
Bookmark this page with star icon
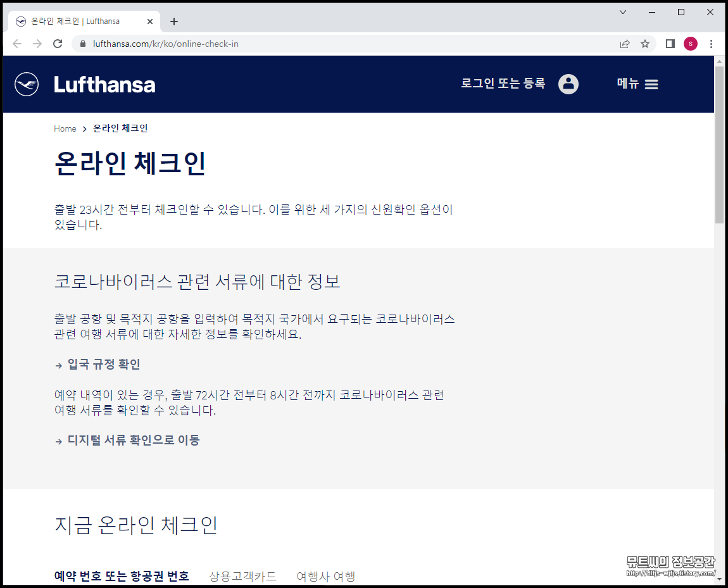tap(645, 44)
